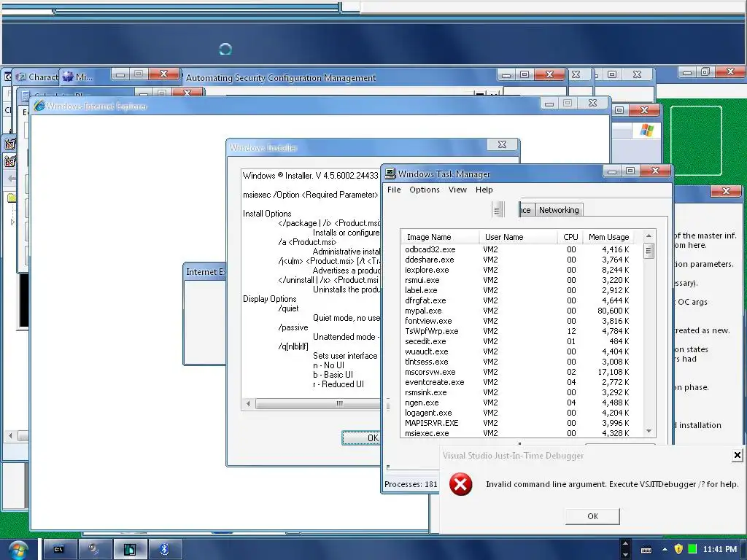
Task: Open the Help menu in Task Manager
Action: (x=484, y=190)
